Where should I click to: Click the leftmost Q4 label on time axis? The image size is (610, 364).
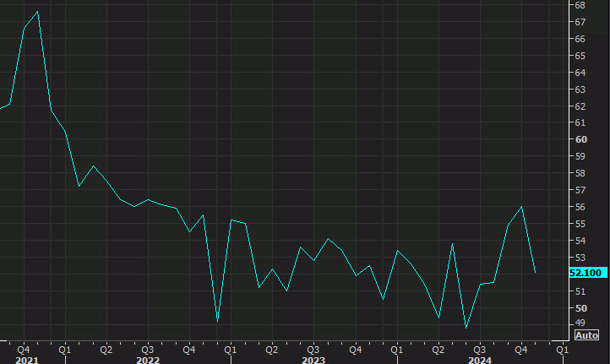click(x=23, y=348)
